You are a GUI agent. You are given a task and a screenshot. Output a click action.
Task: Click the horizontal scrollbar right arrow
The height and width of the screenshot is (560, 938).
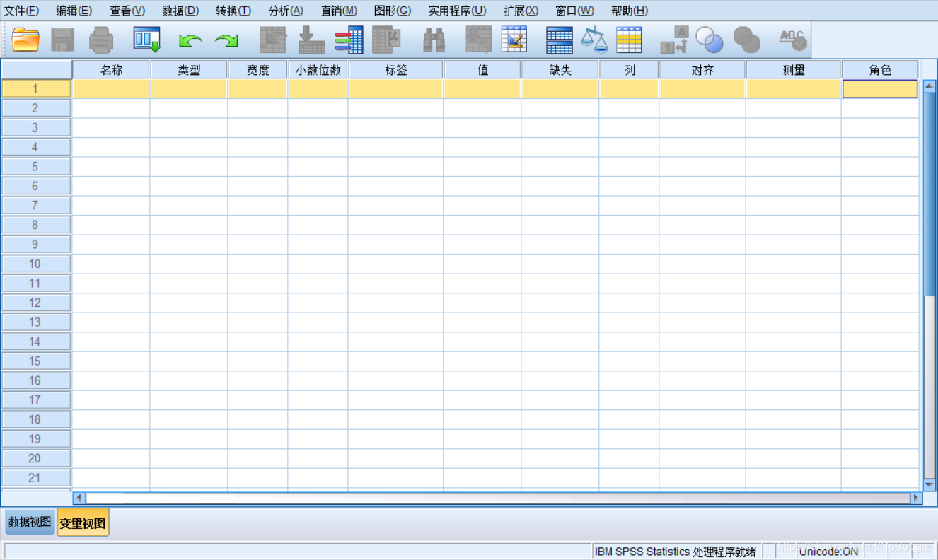click(x=916, y=498)
